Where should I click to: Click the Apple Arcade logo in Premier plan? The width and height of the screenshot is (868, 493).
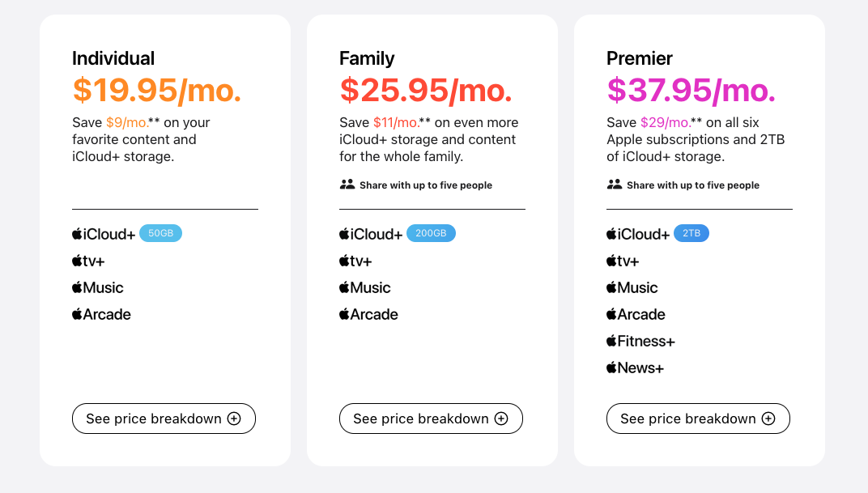(x=636, y=314)
